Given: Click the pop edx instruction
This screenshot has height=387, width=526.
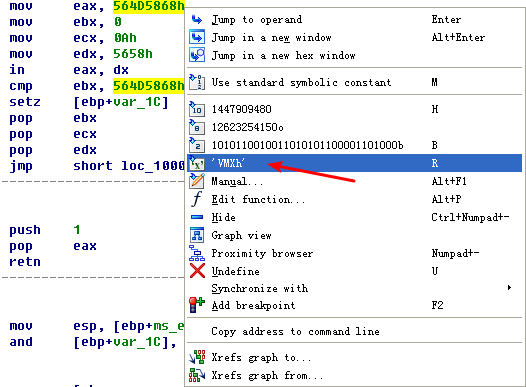Looking at the screenshot, I should 53,150.
